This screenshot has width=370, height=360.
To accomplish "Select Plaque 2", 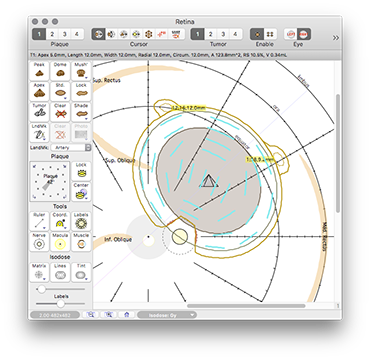I will pyautogui.click(x=52, y=34).
